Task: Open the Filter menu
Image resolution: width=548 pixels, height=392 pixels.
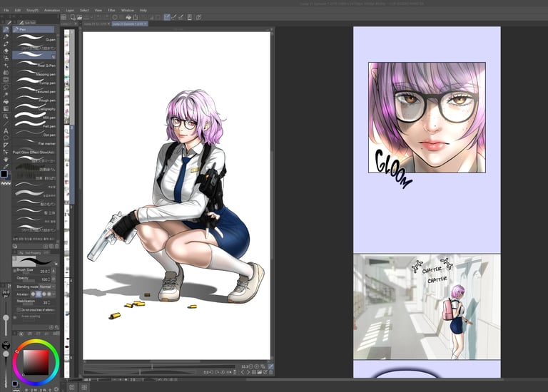Action: click(x=111, y=11)
